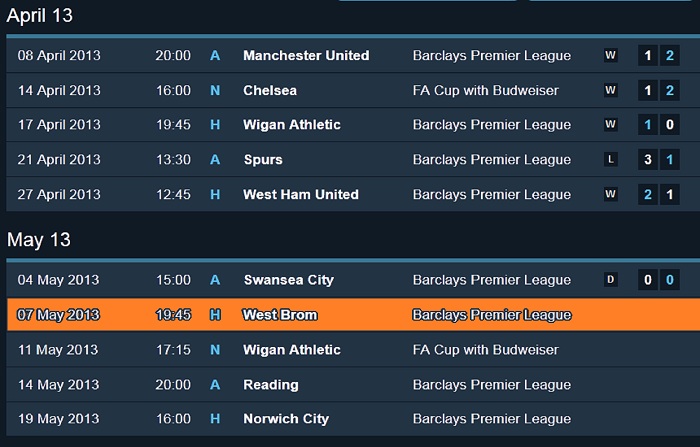Click the L result badge for Spurs match

pyautogui.click(x=610, y=160)
